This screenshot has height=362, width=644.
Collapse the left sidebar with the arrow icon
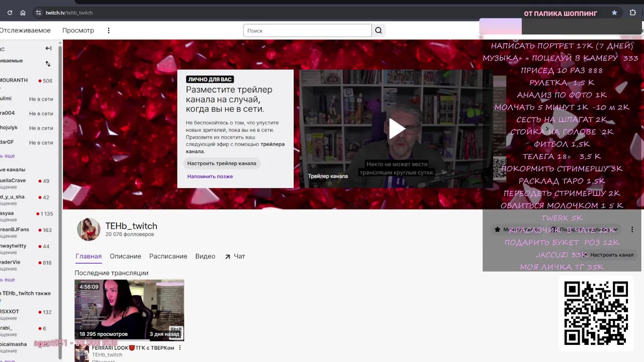click(48, 48)
